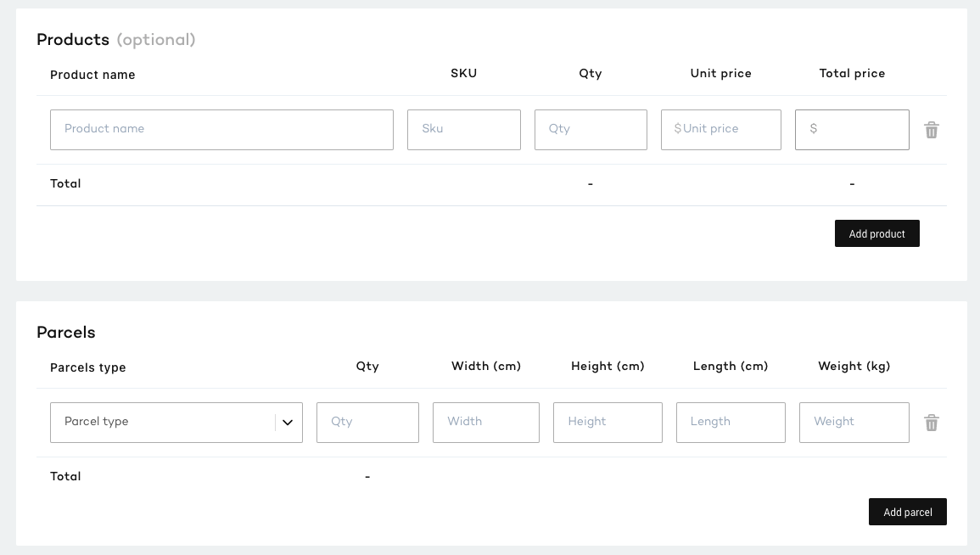Click the "Width (cm)" column header
Screen dimensions: 980x555
pos(486,367)
